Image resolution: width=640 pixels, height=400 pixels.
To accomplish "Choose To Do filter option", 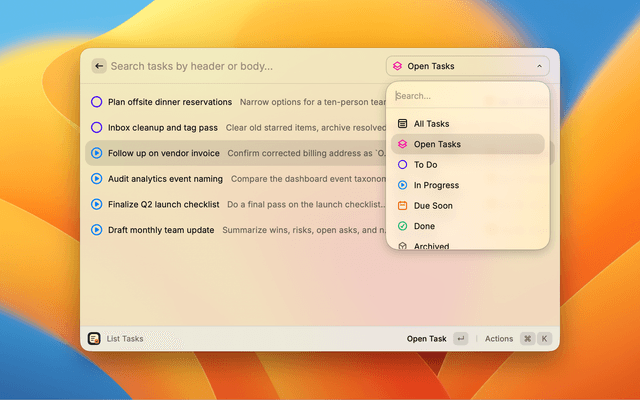I will (x=468, y=164).
